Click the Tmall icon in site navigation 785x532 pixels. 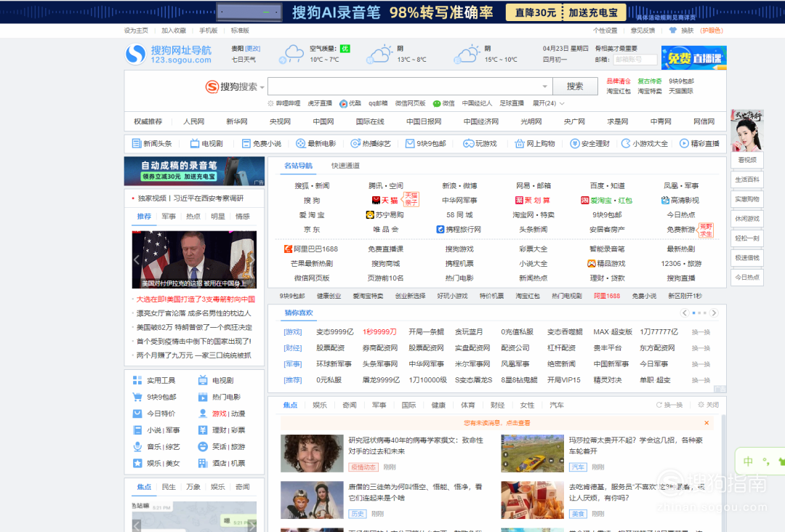pyautogui.click(x=376, y=200)
